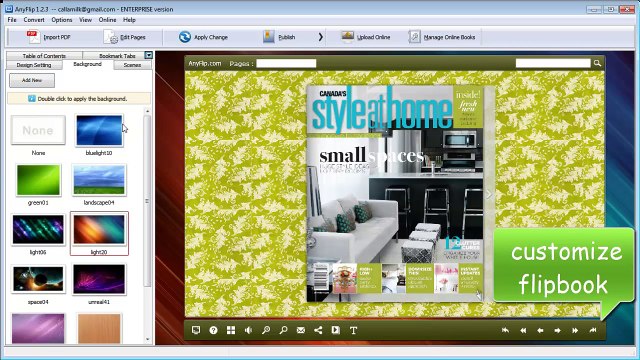Click the background list scrollbar thumb
Viewport: 640px width, 360px height.
pos(147,201)
